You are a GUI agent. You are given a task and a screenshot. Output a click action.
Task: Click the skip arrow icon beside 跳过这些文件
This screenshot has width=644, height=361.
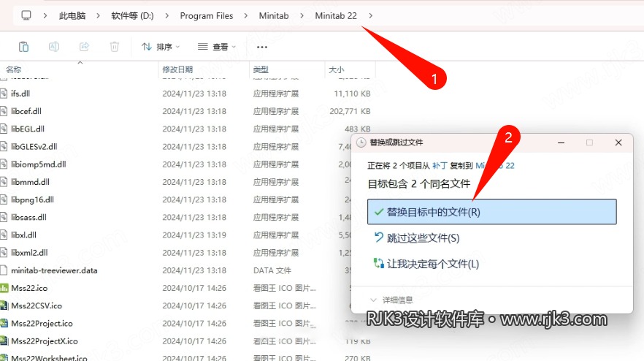tap(378, 237)
